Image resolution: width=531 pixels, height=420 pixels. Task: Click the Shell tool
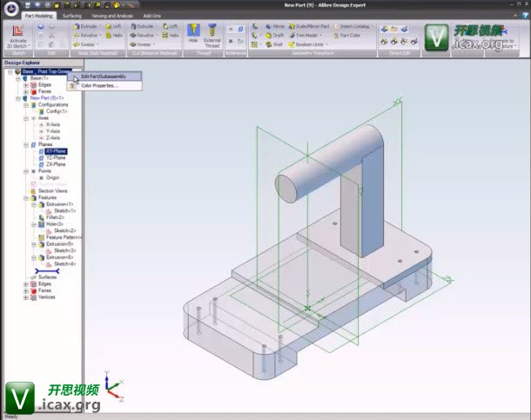pos(275,44)
